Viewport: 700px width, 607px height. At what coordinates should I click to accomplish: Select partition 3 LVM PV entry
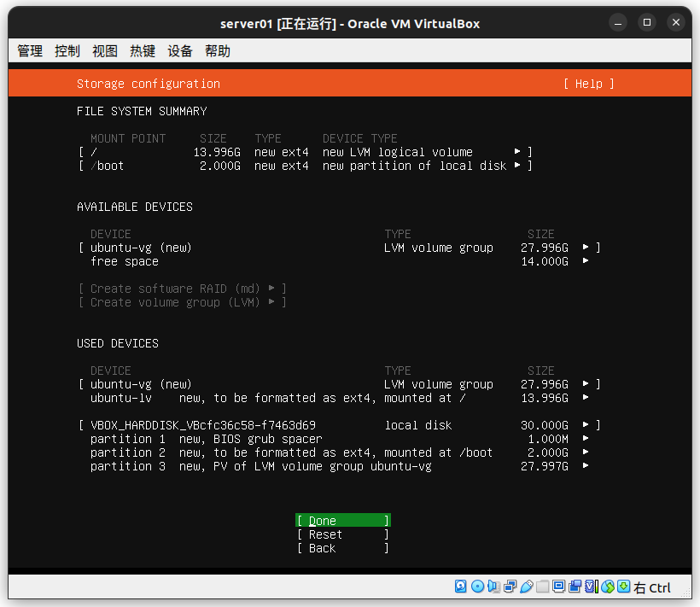click(x=339, y=466)
